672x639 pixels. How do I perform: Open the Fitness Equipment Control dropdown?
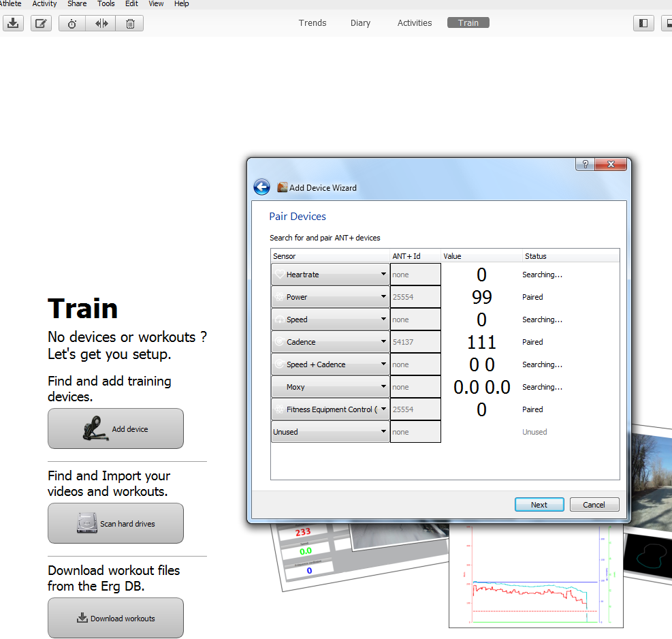coord(330,409)
